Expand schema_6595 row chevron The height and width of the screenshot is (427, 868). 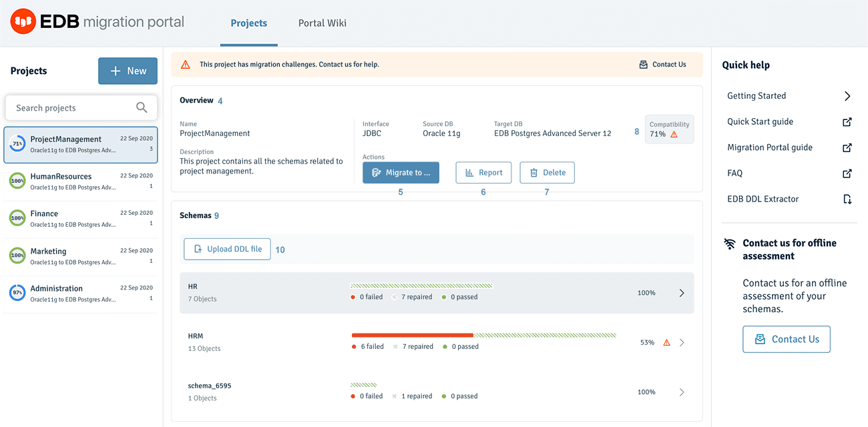tap(682, 392)
